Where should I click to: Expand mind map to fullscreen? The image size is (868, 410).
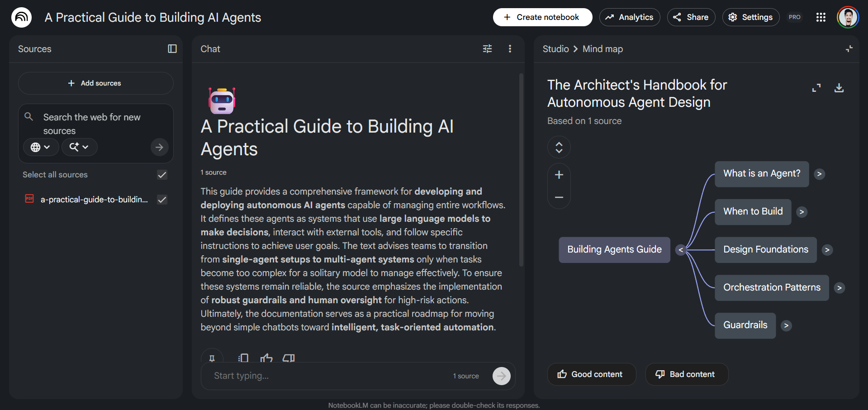pos(816,88)
